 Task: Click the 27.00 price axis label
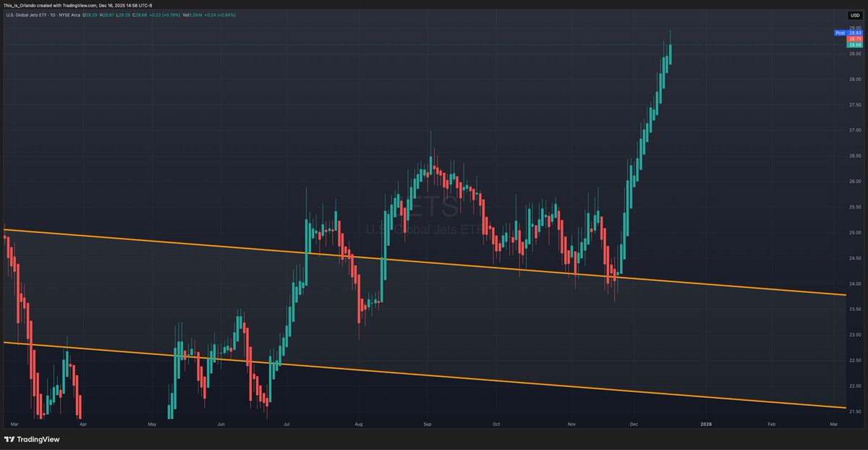tap(855, 130)
